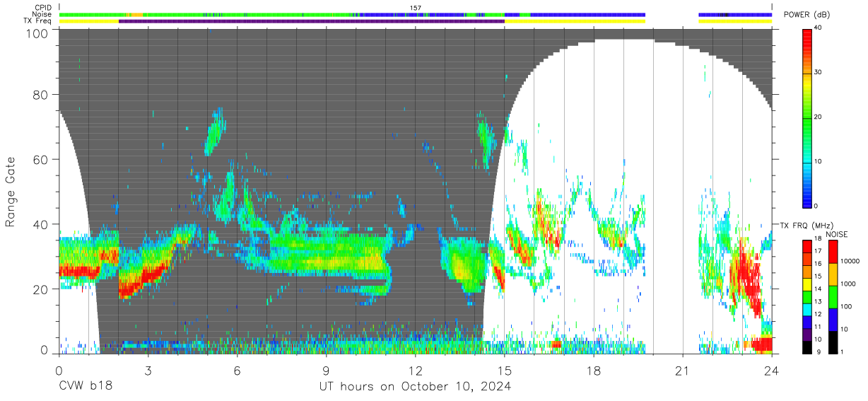The width and height of the screenshot is (868, 401).
Task: Click the 10 label on POWER colorbar
Action: click(818, 162)
